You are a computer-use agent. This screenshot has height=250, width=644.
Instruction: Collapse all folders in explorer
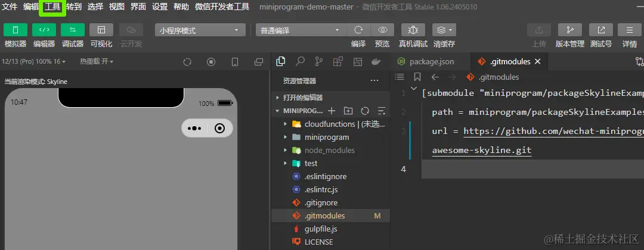pos(382,111)
